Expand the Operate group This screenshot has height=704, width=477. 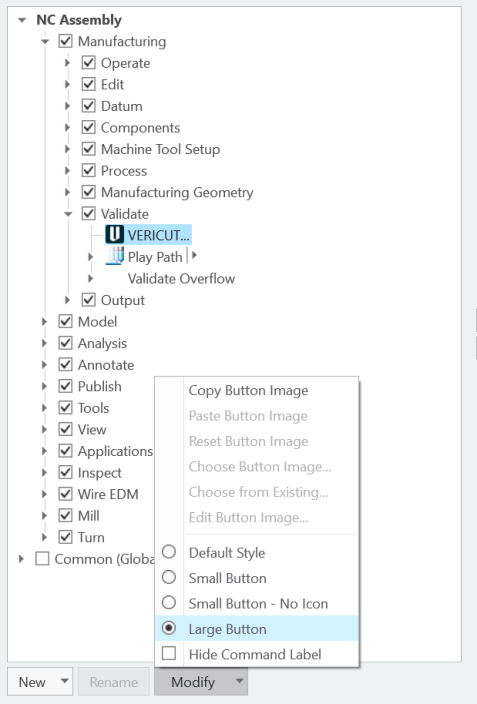point(67,63)
